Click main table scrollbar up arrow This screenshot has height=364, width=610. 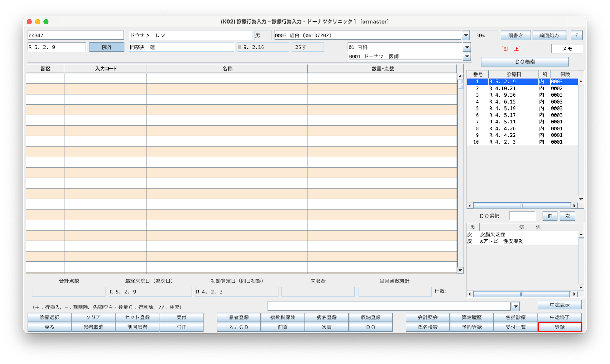point(460,77)
